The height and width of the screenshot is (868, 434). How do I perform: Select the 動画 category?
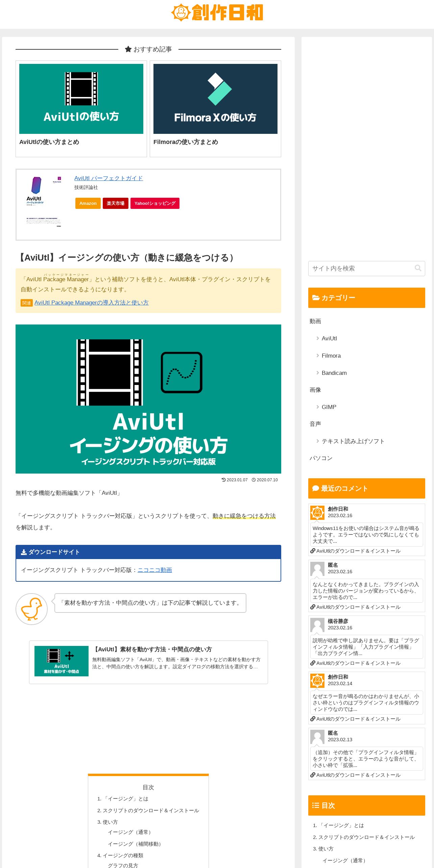pyautogui.click(x=315, y=321)
